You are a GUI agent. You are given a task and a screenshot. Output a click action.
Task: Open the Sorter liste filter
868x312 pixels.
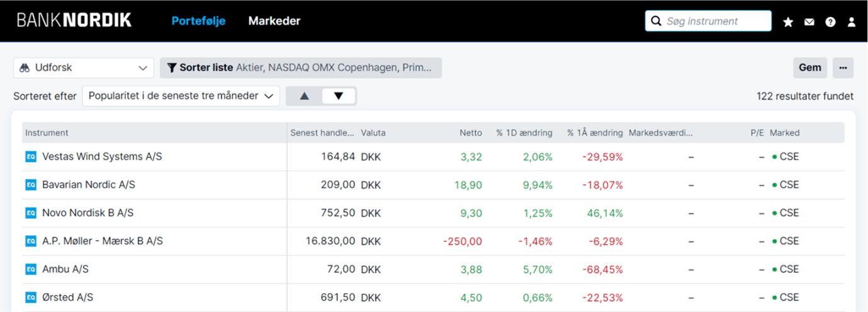[x=300, y=68]
